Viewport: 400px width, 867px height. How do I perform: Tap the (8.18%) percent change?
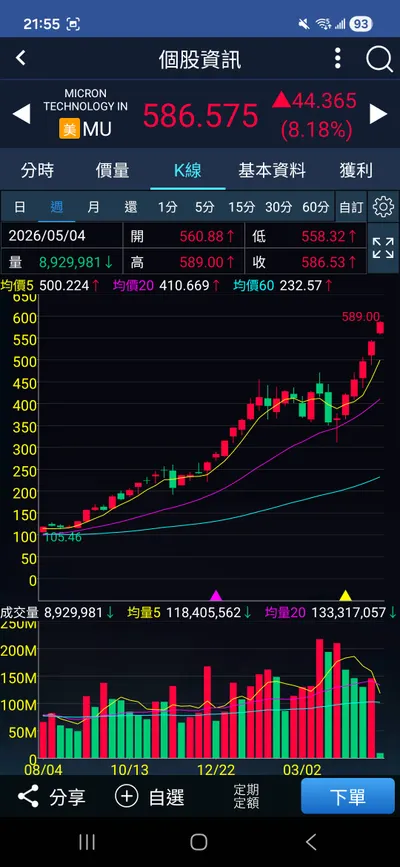(x=317, y=129)
